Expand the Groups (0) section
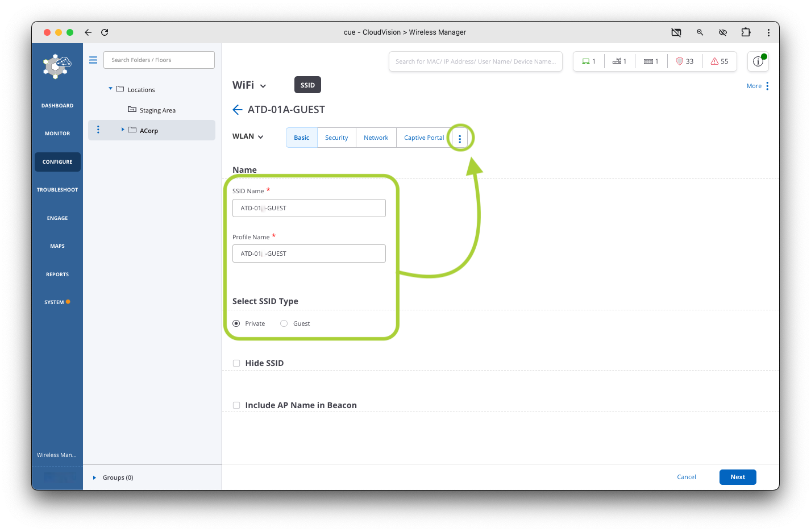 pyautogui.click(x=95, y=477)
